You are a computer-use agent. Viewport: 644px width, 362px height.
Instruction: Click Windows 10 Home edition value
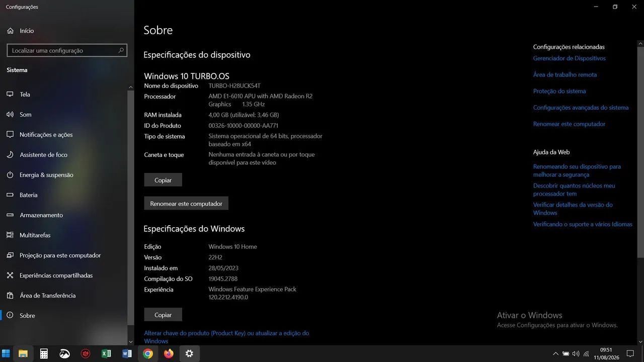click(x=233, y=247)
